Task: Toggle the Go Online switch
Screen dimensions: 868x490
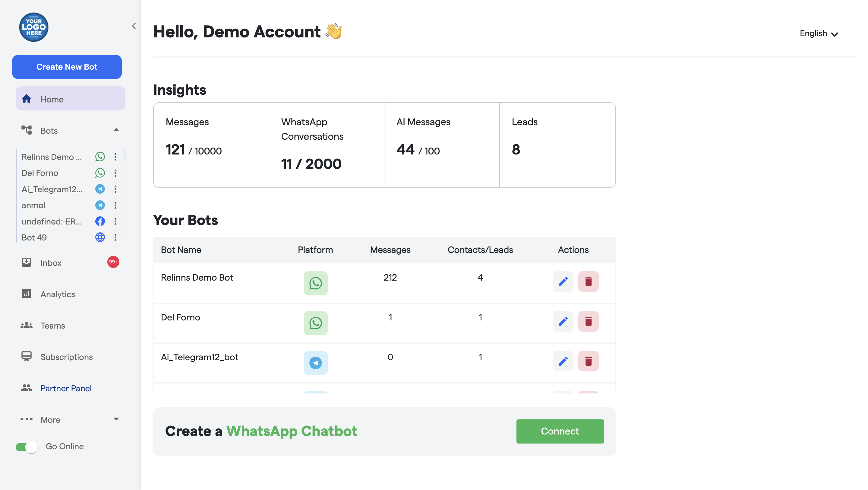Action: coord(27,447)
